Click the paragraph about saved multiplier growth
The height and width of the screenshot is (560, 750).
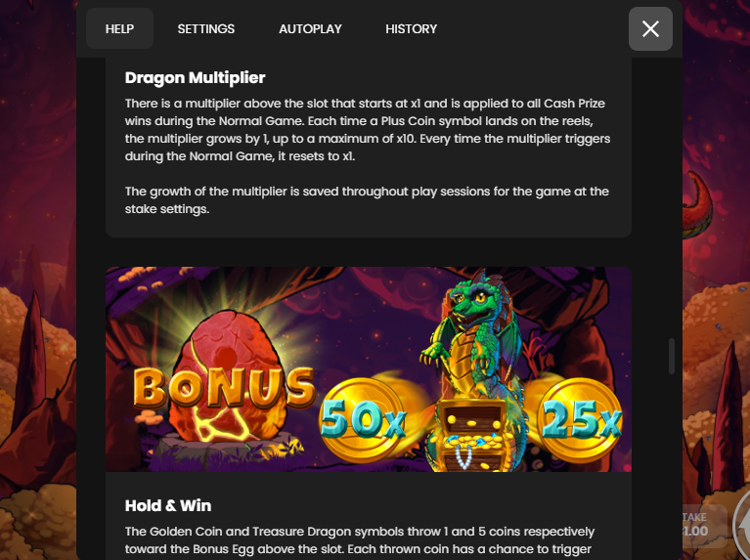point(367,200)
